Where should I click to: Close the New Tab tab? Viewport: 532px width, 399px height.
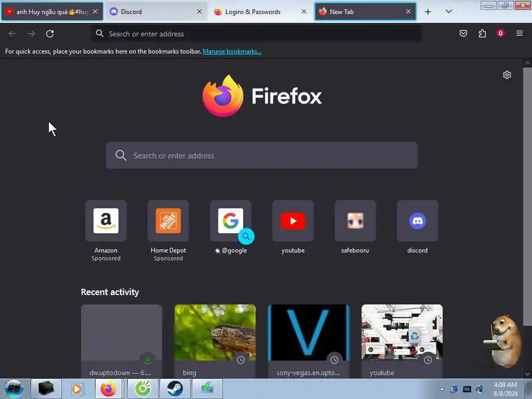408,11
